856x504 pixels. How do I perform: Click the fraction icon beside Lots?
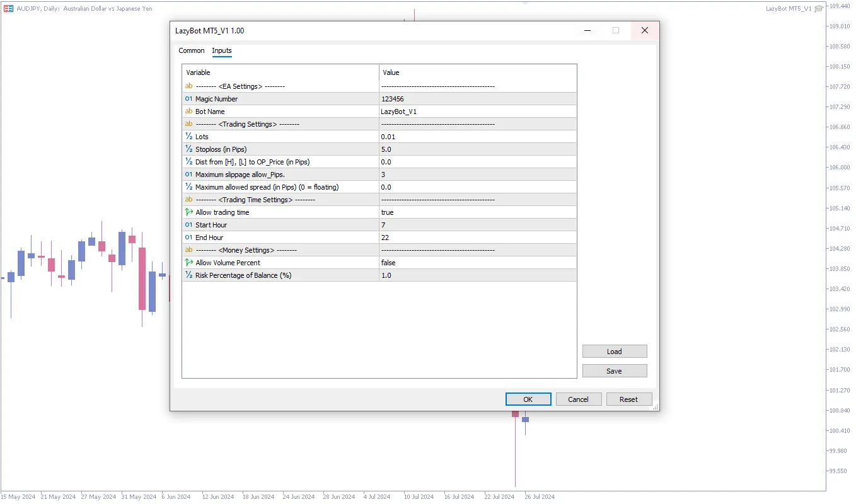[188, 137]
